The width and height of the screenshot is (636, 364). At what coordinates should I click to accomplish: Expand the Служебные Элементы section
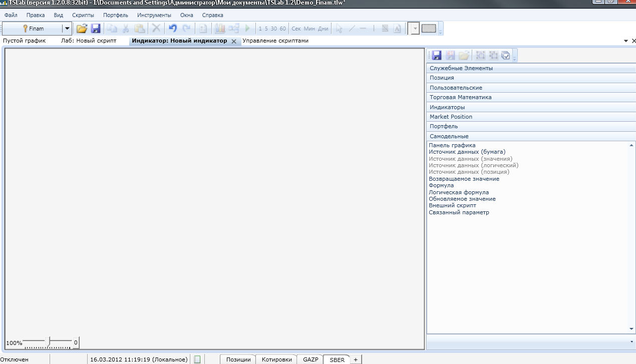click(461, 68)
